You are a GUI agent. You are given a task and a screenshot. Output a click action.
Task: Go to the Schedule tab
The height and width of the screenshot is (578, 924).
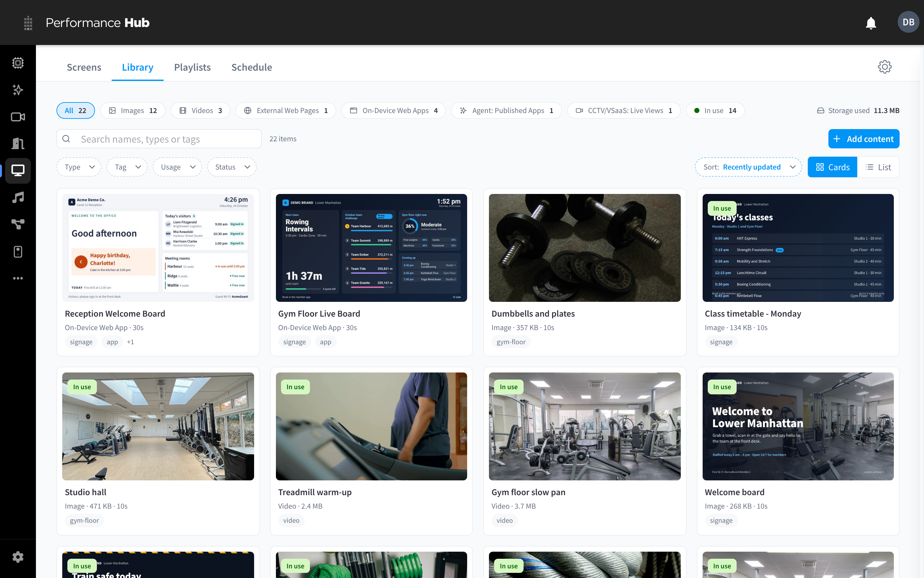pyautogui.click(x=252, y=67)
